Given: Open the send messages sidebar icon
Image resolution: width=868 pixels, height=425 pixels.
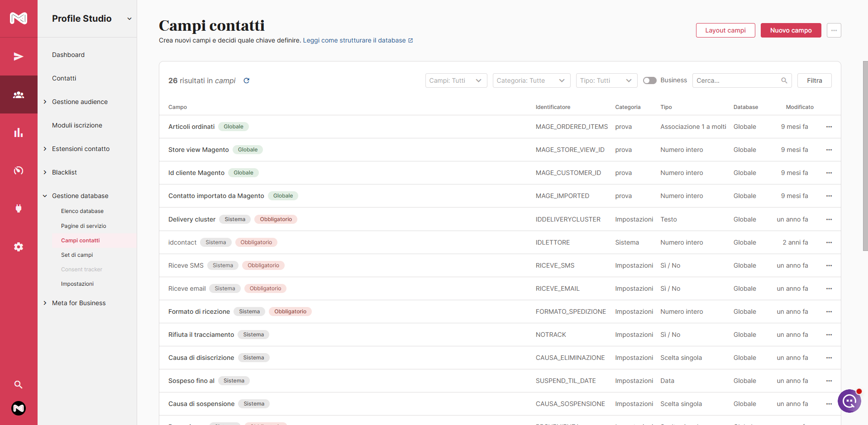Looking at the screenshot, I should coord(19,57).
